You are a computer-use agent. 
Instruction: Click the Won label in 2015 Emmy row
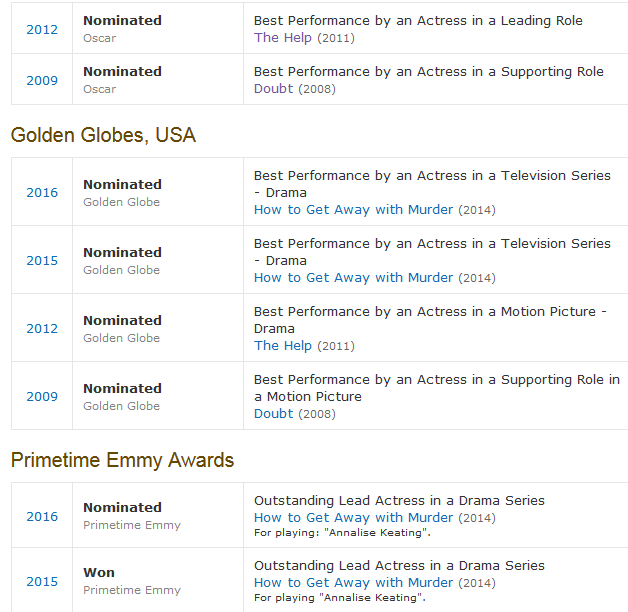pyautogui.click(x=99, y=573)
